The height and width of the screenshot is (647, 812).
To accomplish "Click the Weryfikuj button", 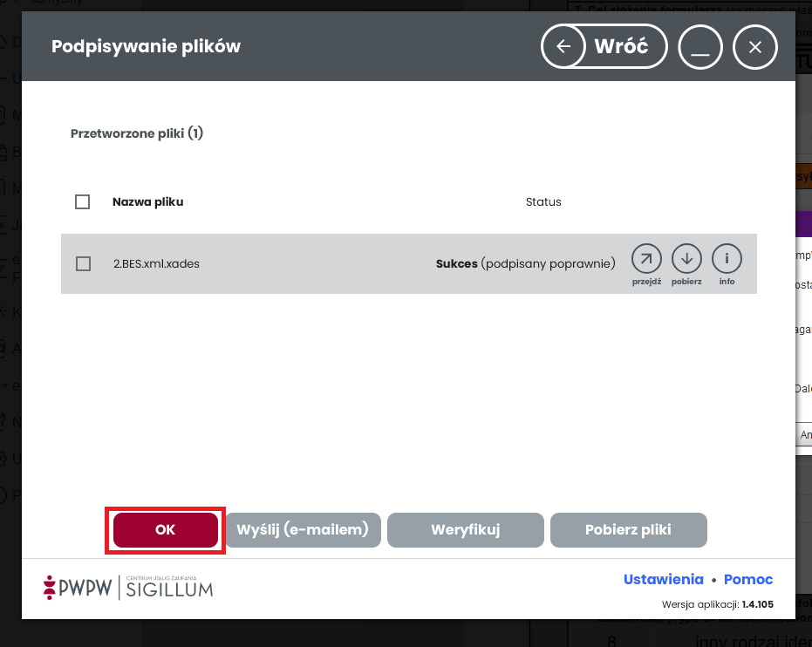I will [465, 529].
